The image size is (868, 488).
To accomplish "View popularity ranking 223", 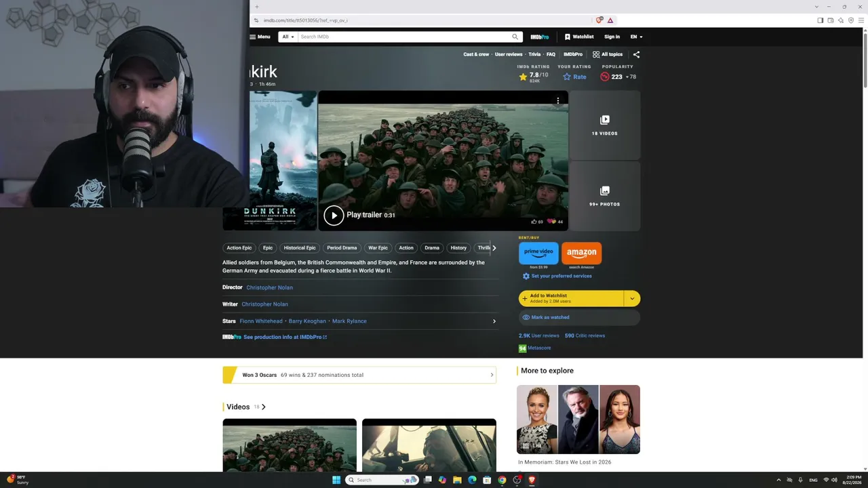I will [618, 77].
